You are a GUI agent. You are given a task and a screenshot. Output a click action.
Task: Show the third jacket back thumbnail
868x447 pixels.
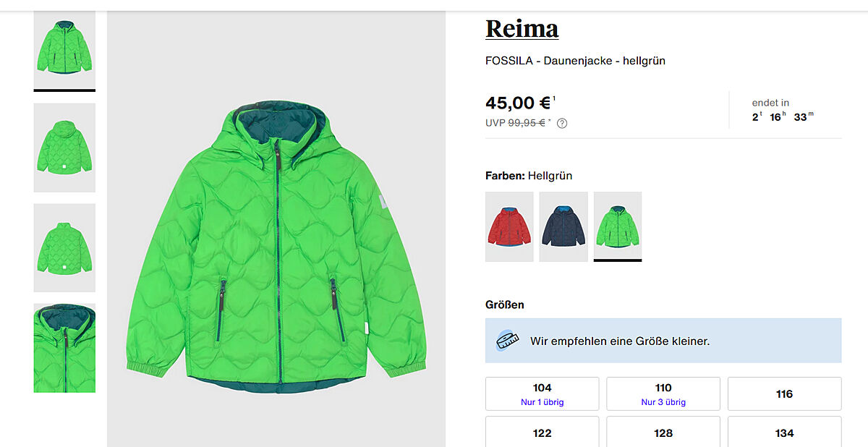coord(64,247)
